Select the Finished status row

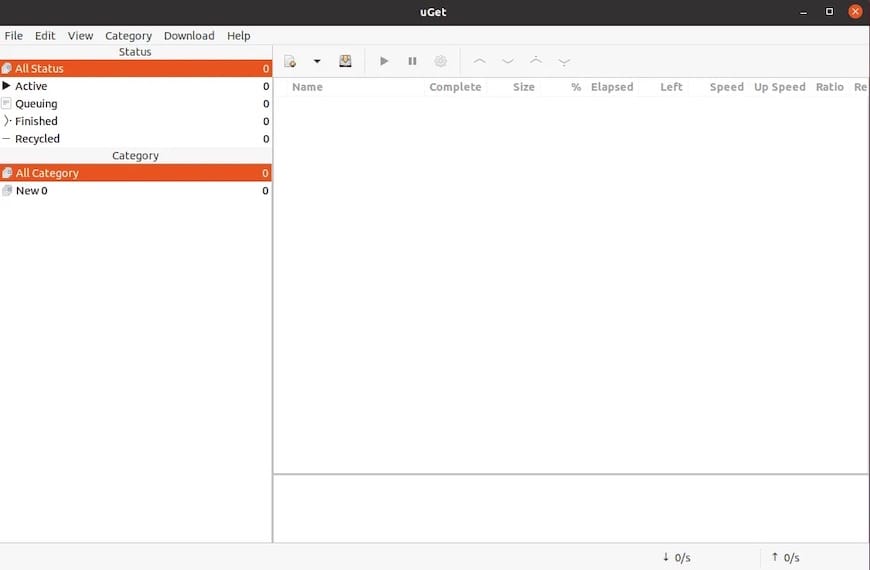(136, 121)
